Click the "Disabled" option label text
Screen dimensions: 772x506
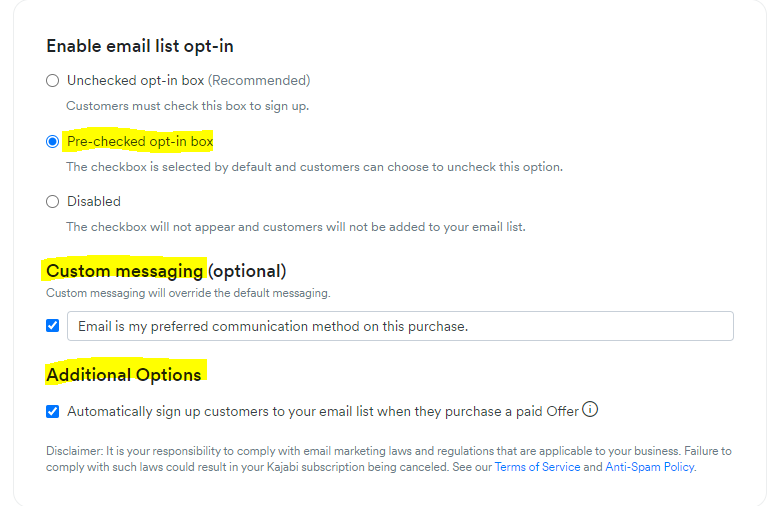pos(94,202)
